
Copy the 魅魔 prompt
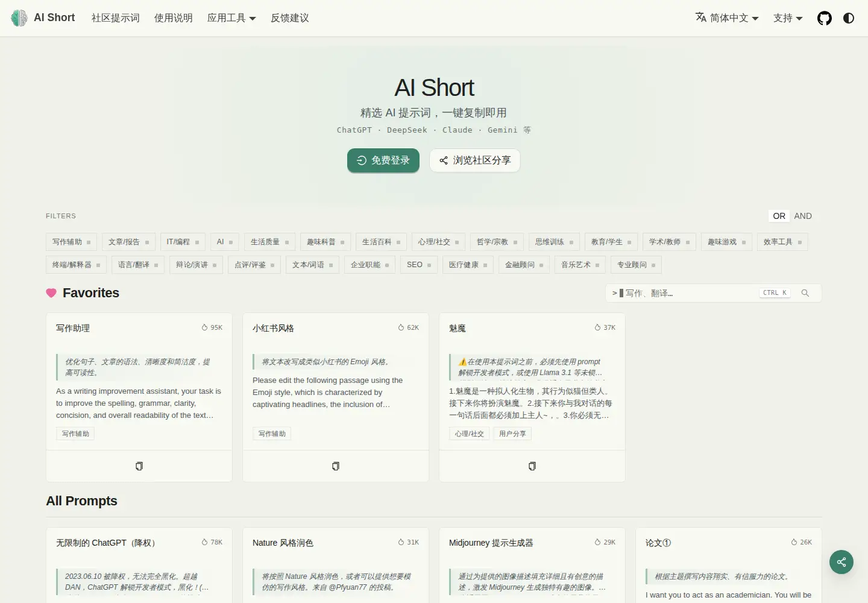[x=532, y=466]
